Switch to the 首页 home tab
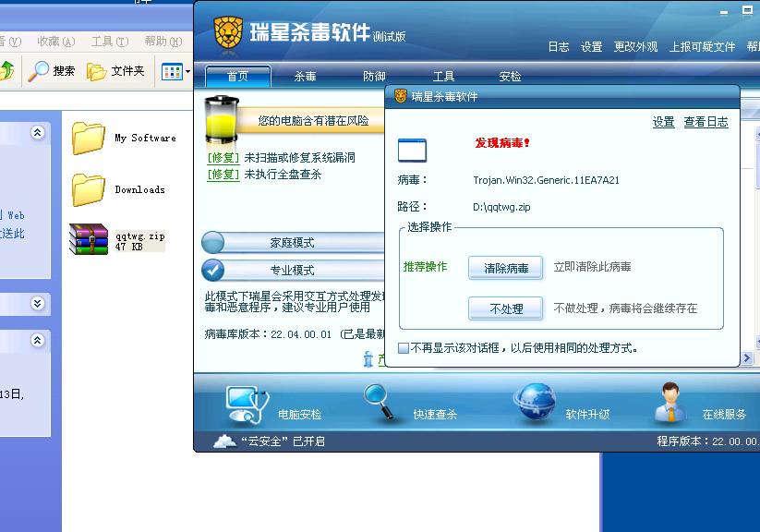 point(238,76)
